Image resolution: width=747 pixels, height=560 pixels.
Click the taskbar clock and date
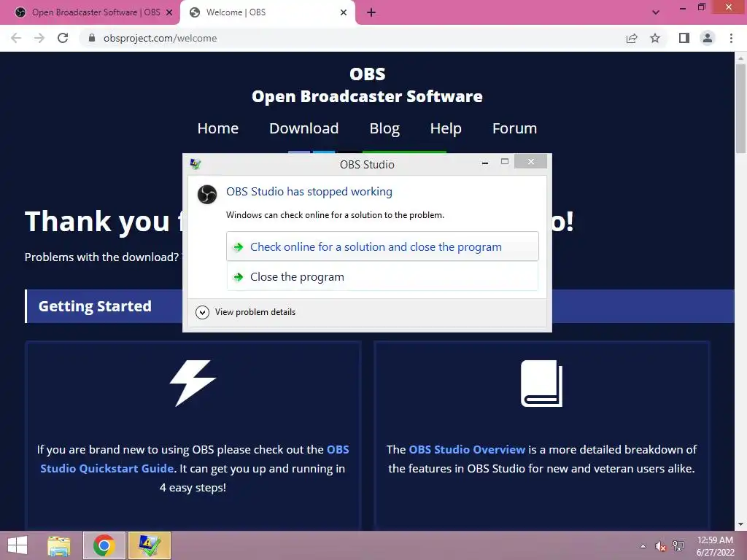pos(715,546)
